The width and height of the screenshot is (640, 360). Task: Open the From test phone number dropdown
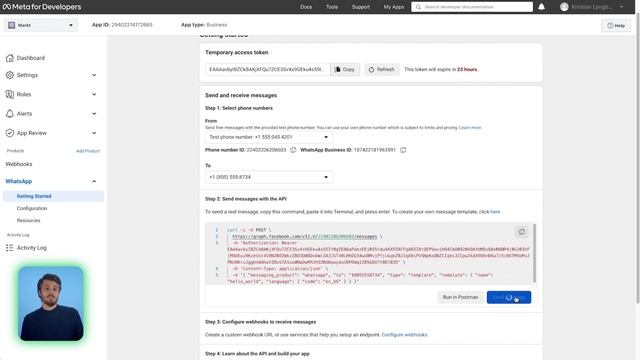point(269,137)
